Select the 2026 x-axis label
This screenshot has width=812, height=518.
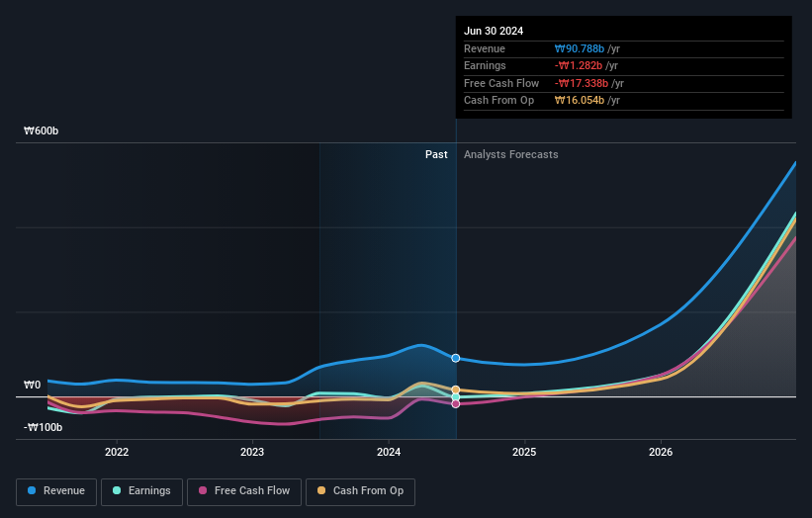pos(661,453)
